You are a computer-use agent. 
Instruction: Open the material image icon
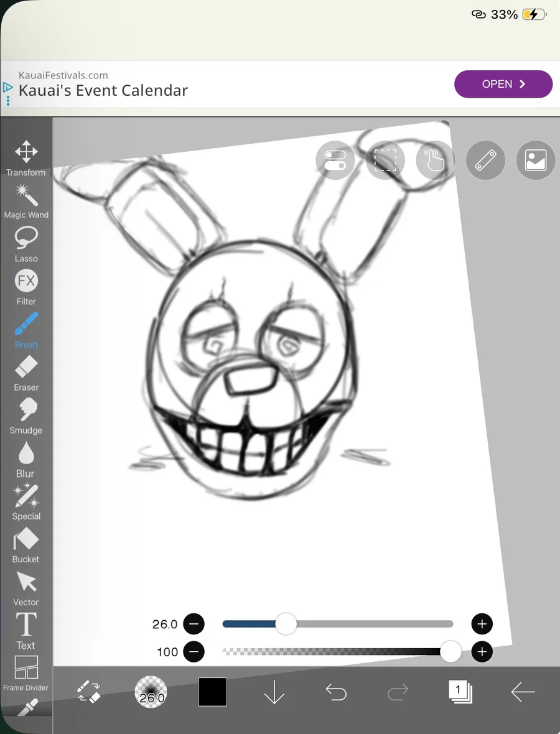click(535, 160)
